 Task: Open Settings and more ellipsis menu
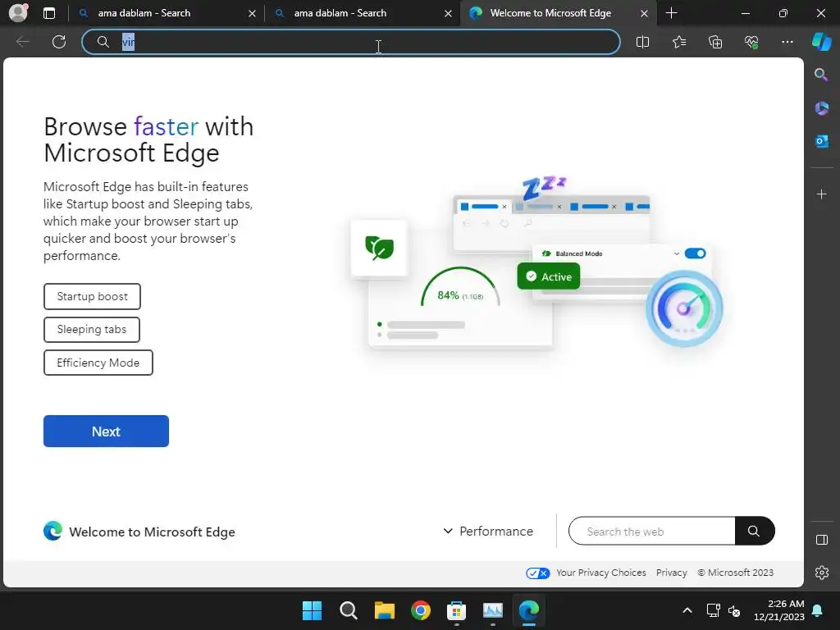787,42
